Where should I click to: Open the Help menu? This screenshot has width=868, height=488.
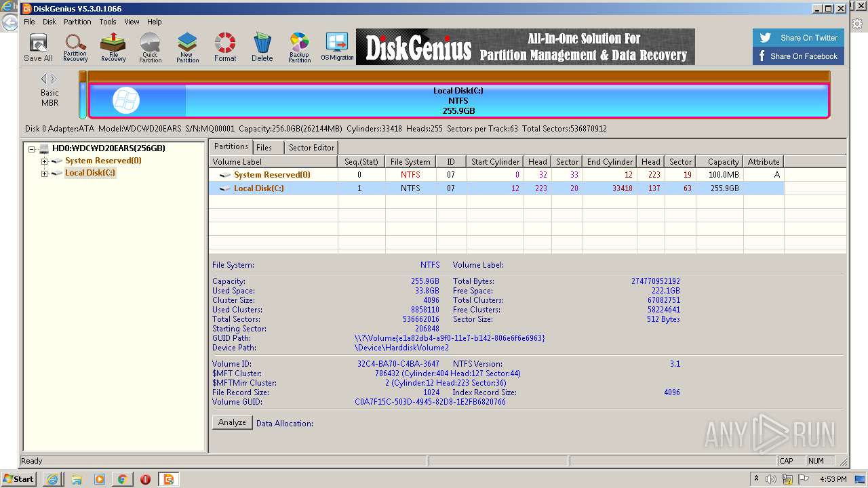point(155,22)
